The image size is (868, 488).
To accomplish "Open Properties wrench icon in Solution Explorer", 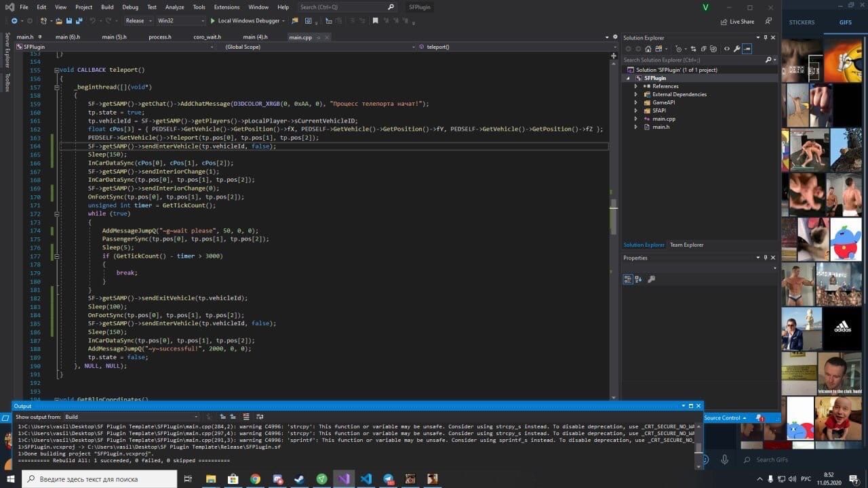I will [736, 49].
